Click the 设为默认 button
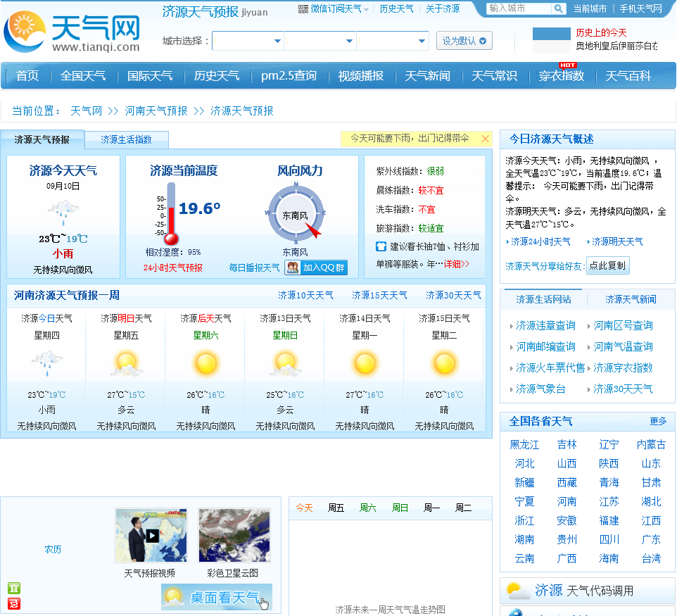 [464, 41]
